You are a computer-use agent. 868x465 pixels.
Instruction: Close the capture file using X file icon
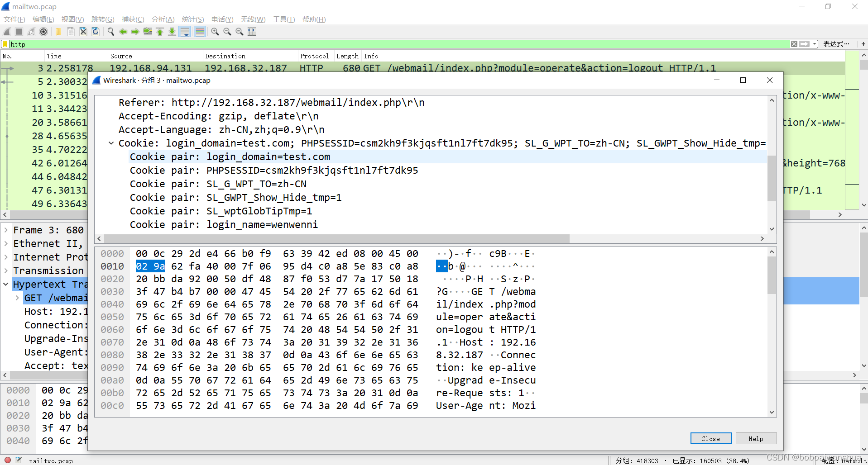[x=83, y=32]
